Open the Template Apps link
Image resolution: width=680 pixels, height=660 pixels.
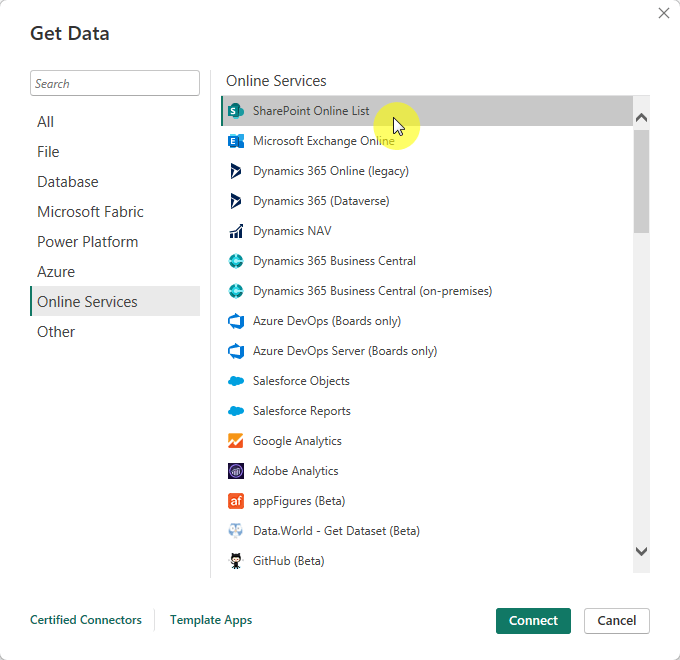pyautogui.click(x=211, y=620)
